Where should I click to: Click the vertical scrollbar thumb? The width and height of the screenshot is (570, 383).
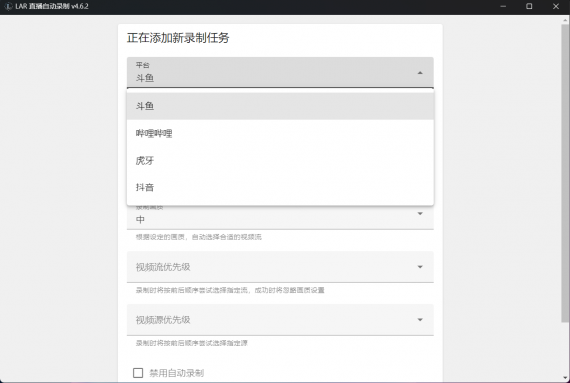point(565,172)
